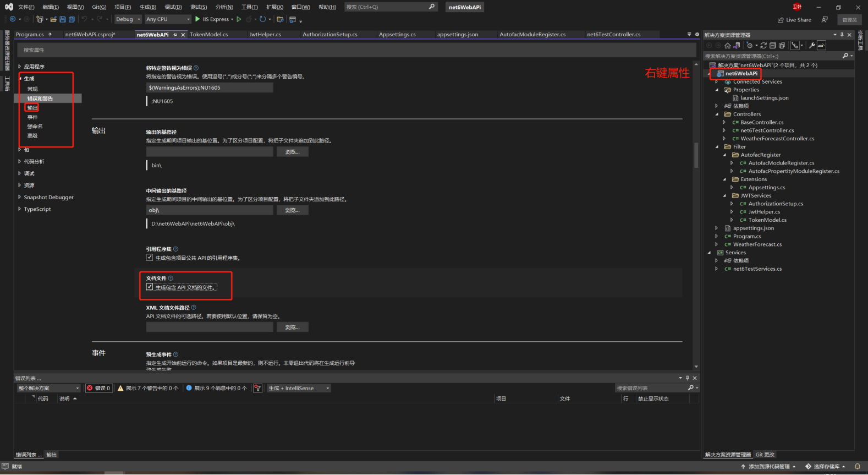Click the feedback icon next to Live Share
This screenshot has width=868, height=475.
(x=825, y=19)
